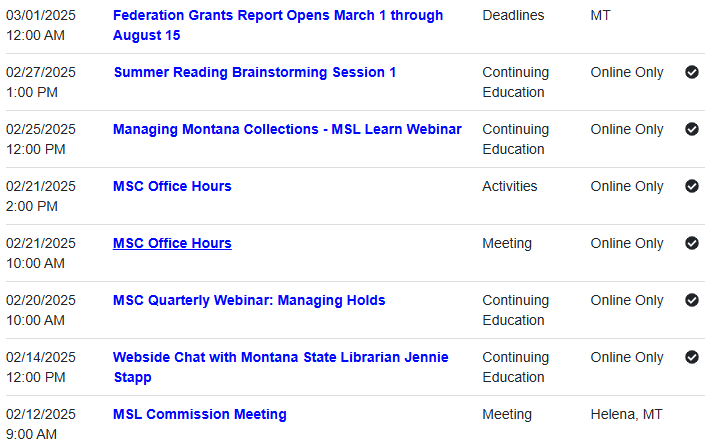Click checkmark icon for 10:00 AM MSC Office Hours
The height and width of the screenshot is (447, 705).
691,243
